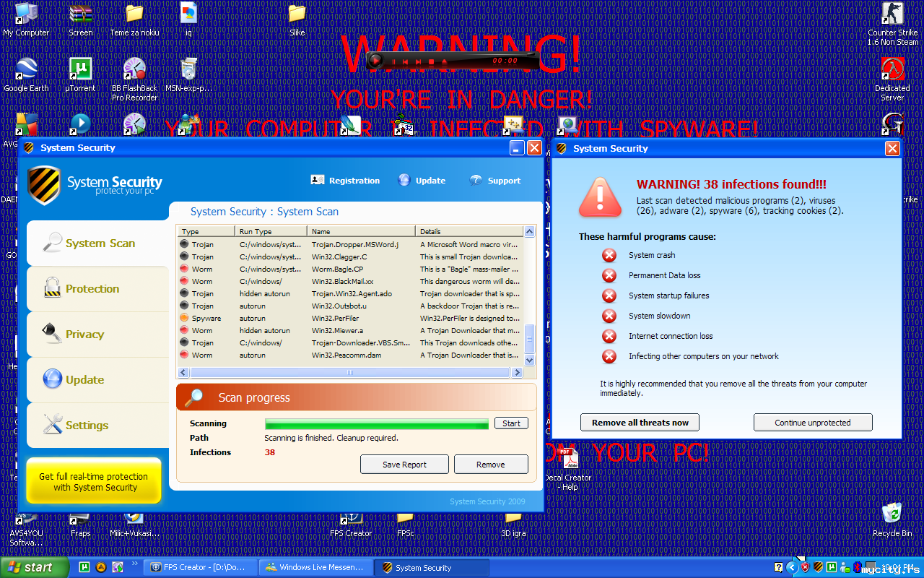Launch BB FlashBack Pro Recorder shortcut

(x=134, y=79)
